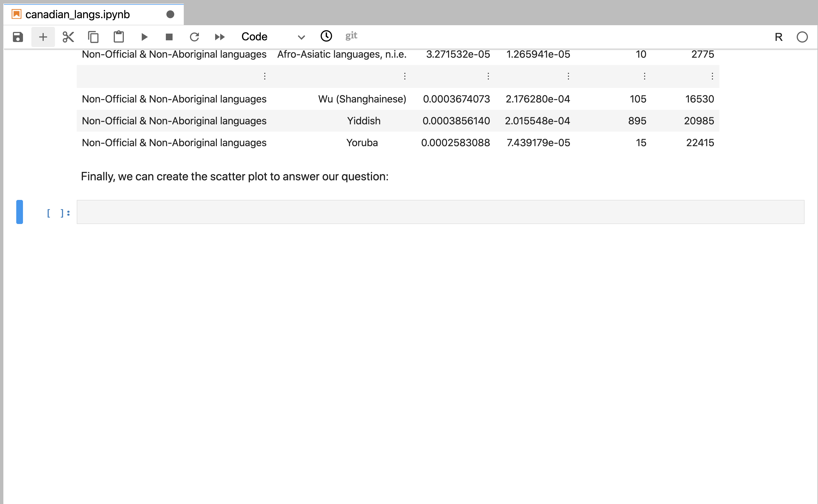Image resolution: width=818 pixels, height=504 pixels.
Task: Click the value 2.015548e-04
Action: pyautogui.click(x=537, y=121)
